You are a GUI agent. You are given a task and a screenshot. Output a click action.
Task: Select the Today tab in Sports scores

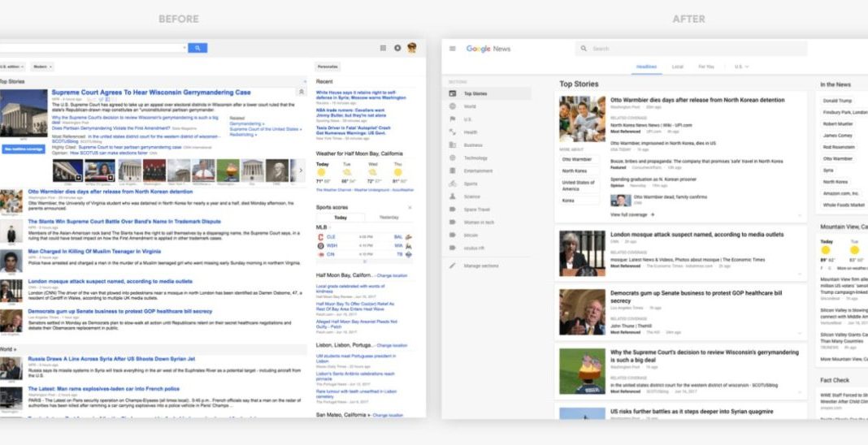pos(341,218)
